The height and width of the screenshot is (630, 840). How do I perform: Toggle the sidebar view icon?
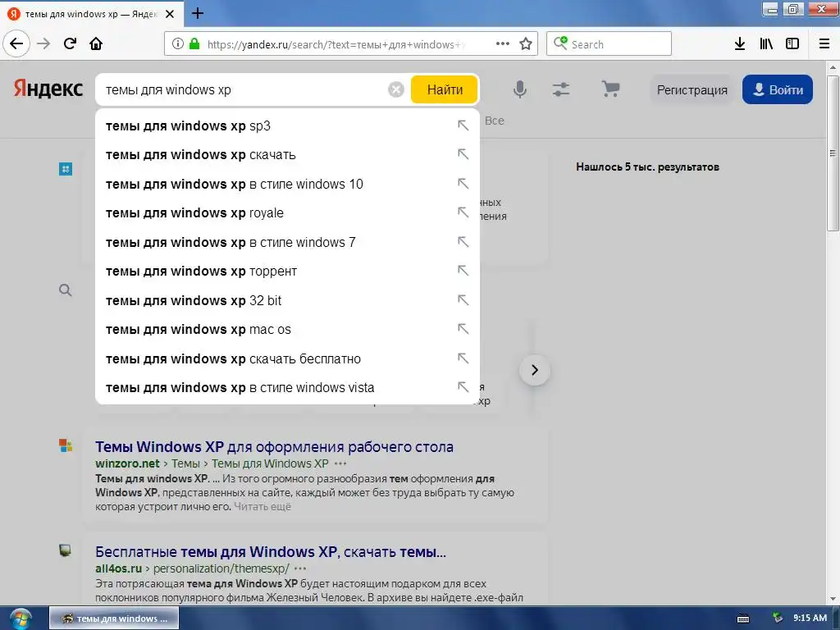pos(792,43)
